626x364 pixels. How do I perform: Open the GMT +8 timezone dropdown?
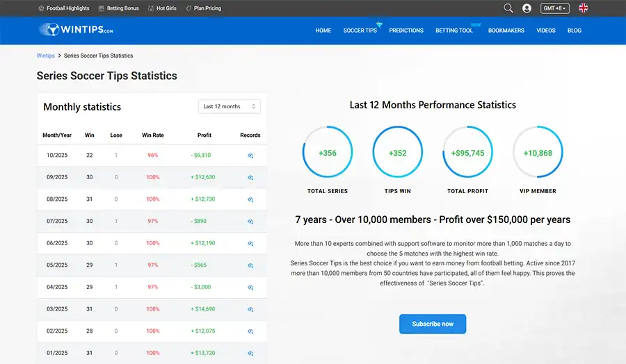pos(555,8)
